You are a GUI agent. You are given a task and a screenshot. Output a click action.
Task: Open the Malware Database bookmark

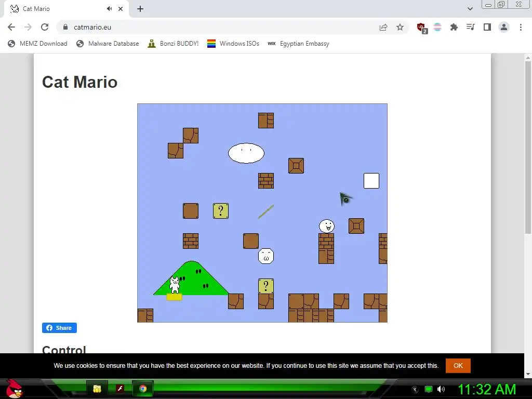click(108, 44)
